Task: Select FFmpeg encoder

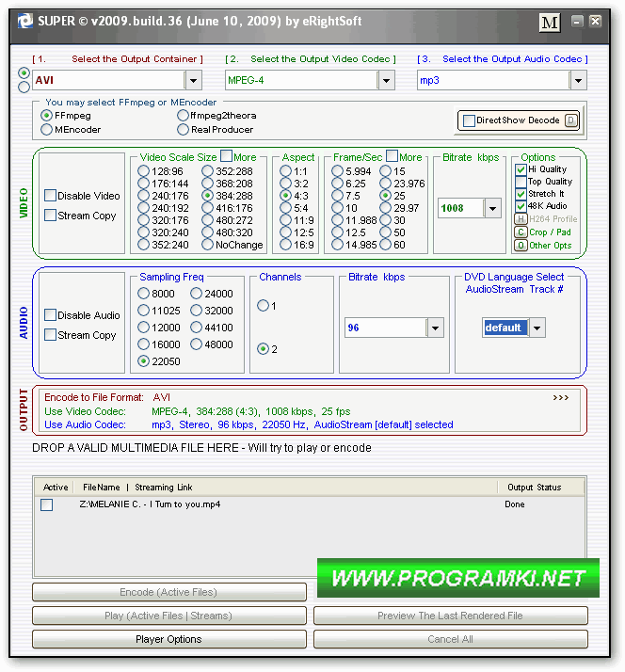Action: tap(46, 116)
